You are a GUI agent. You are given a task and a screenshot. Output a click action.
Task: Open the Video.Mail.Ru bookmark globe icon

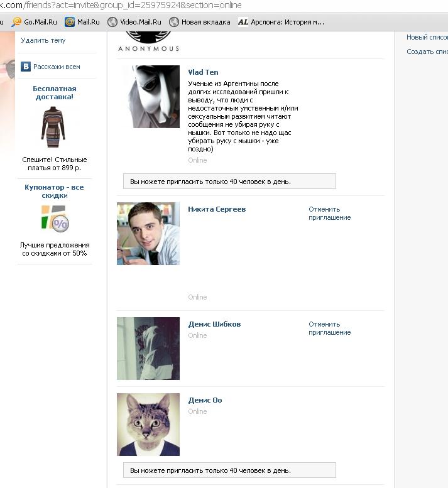112,22
